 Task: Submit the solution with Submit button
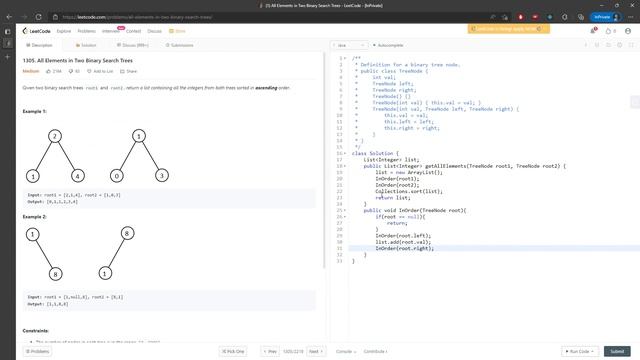point(617,351)
